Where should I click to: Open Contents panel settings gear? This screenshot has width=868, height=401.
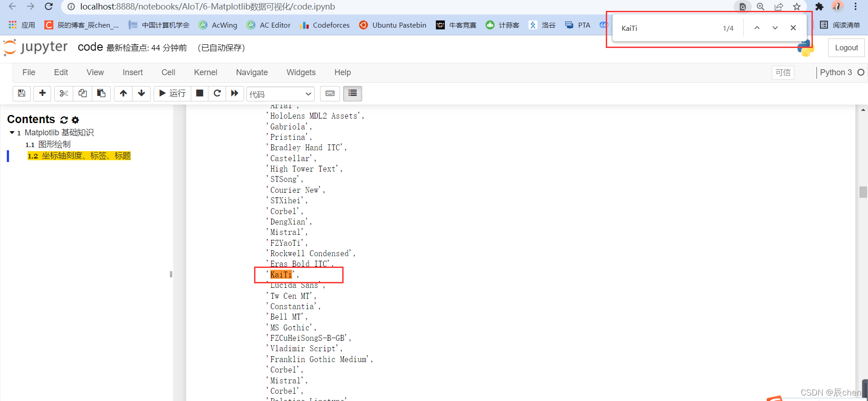tap(75, 120)
